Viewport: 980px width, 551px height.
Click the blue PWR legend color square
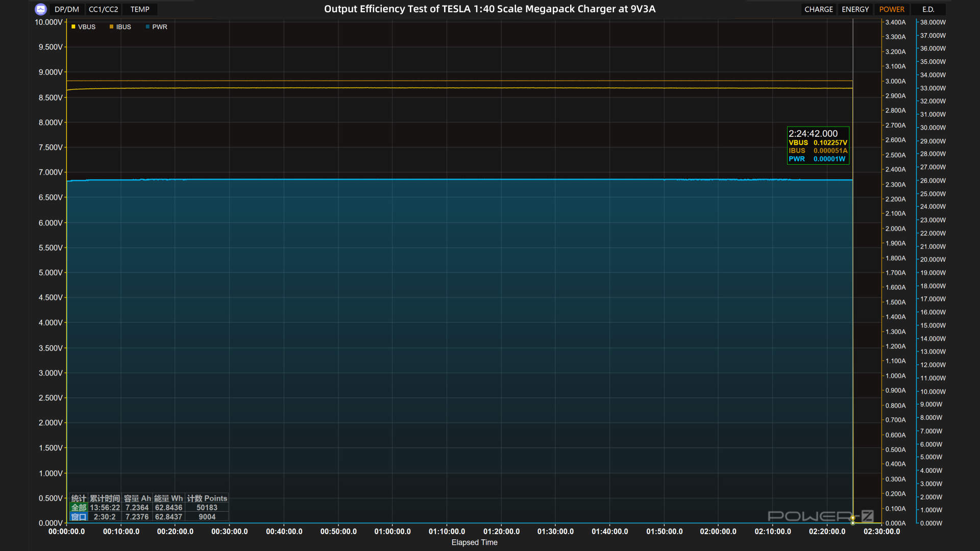[148, 27]
